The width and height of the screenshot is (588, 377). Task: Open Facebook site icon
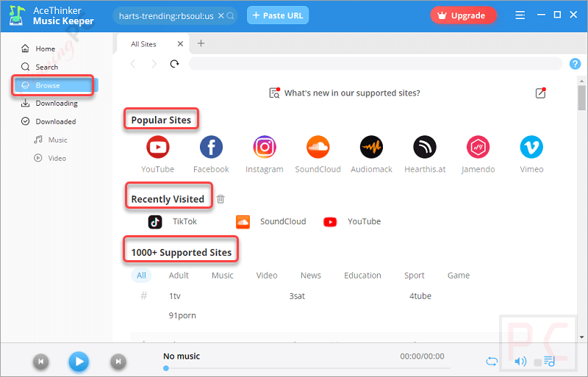click(x=211, y=147)
